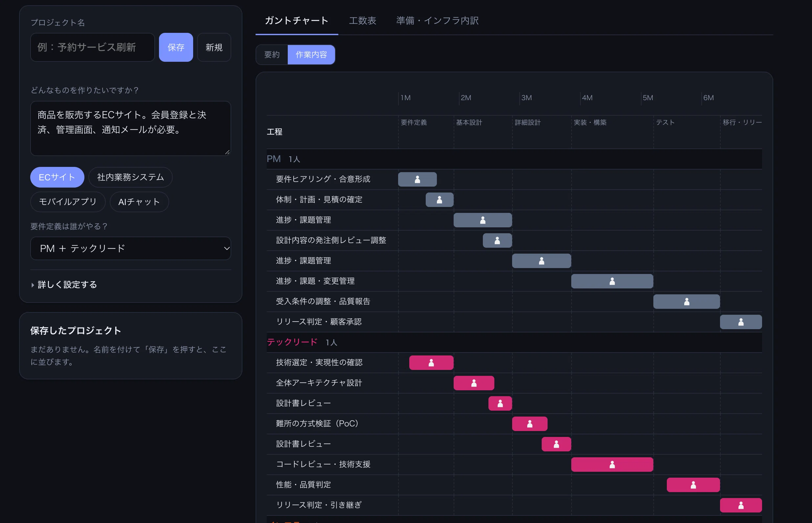Click person icon on 進捗・課題・変更管理 bar

point(612,281)
